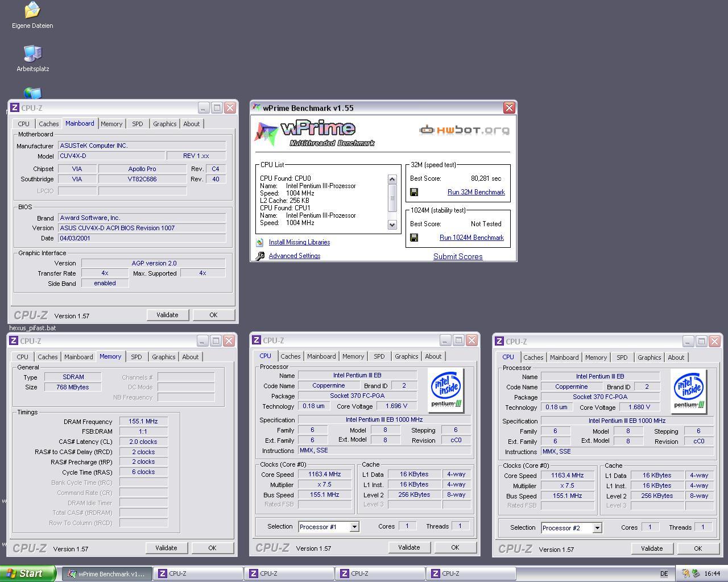Click the hwbot.org logo in wPrime
728x582 pixels.
(465, 130)
